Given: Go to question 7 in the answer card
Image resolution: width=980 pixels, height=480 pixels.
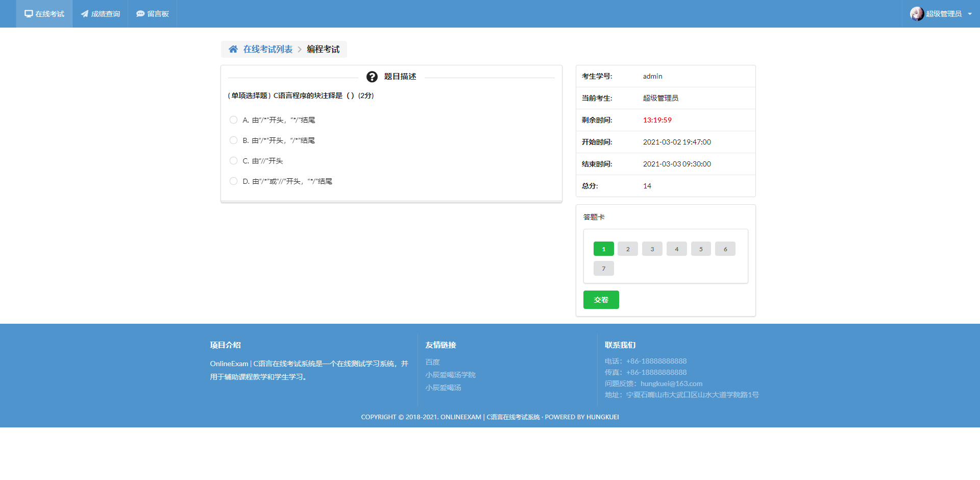Looking at the screenshot, I should click(x=603, y=268).
